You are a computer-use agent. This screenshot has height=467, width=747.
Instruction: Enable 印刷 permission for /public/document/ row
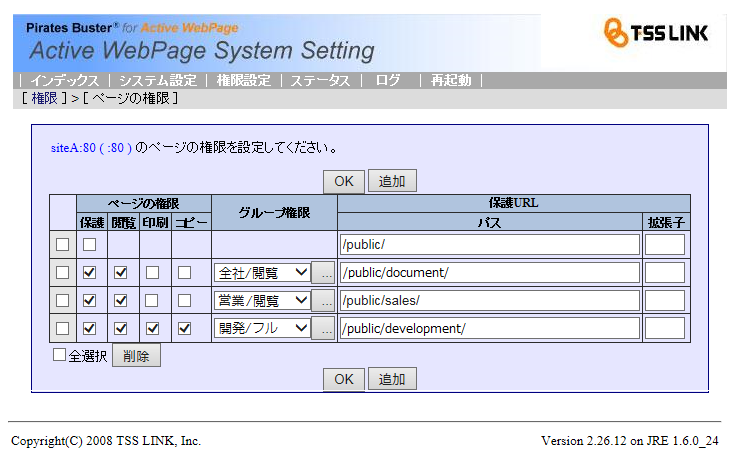point(153,273)
